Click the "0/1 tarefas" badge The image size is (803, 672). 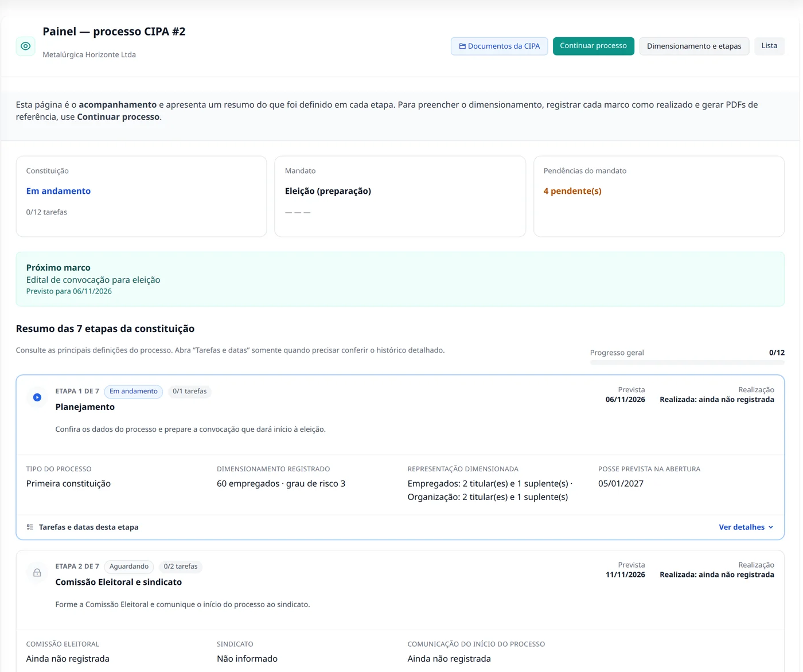[x=190, y=392]
